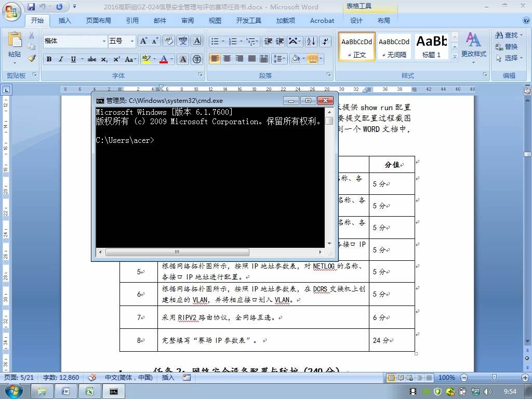Image resolution: width=532 pixels, height=399 pixels.
Task: Select the 无间隔 style
Action: pos(394,46)
